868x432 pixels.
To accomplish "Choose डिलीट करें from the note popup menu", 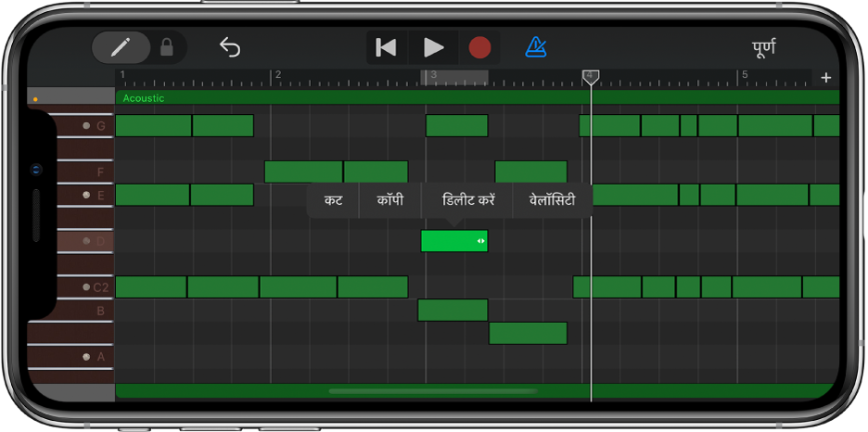I will [467, 200].
